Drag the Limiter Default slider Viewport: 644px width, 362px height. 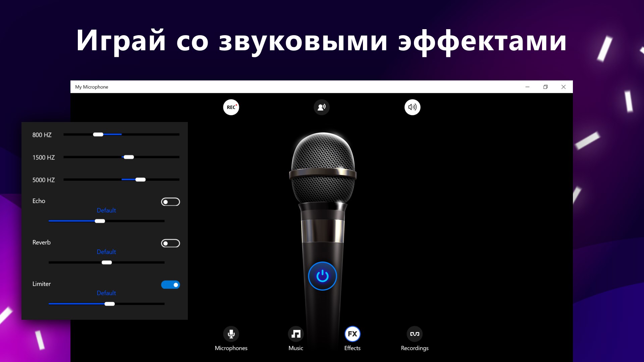tap(110, 304)
